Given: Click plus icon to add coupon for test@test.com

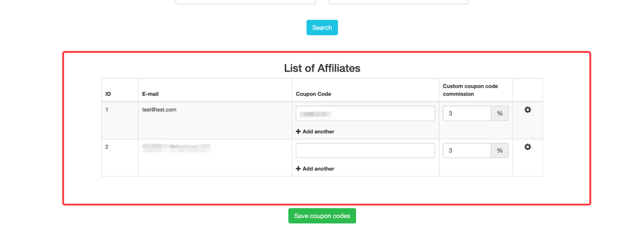Looking at the screenshot, I should pyautogui.click(x=298, y=131).
